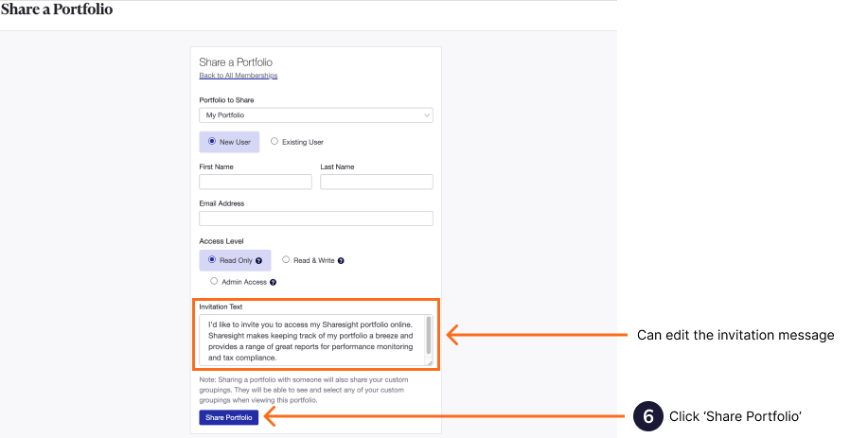Click the custom groupings note text
The width and height of the screenshot is (868, 438).
[304, 390]
